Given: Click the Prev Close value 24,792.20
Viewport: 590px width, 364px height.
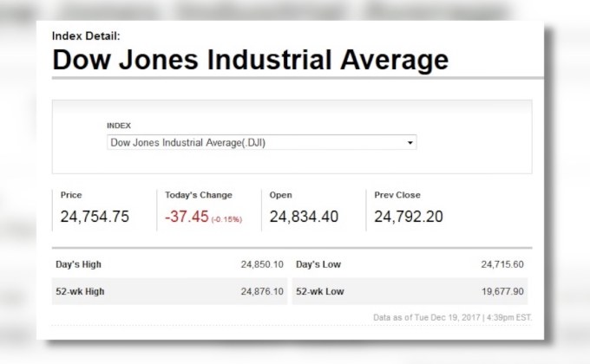Looking at the screenshot, I should 409,217.
